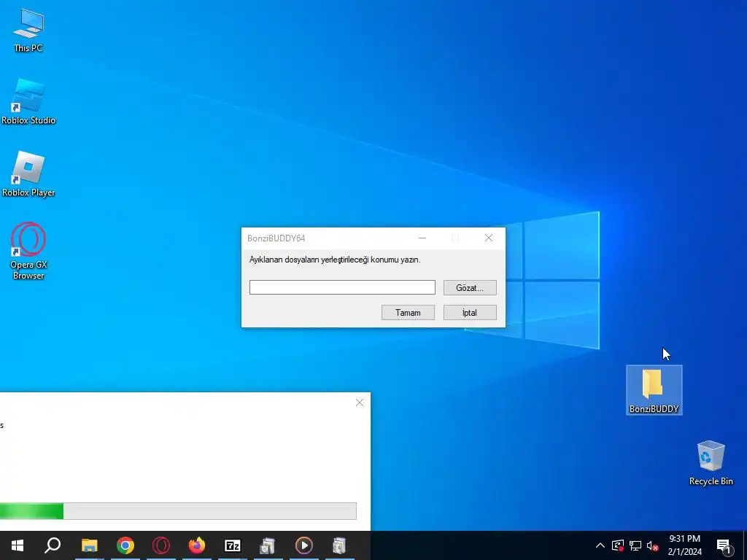This screenshot has height=560, width=747.
Task: Open the Windows Start menu
Action: click(x=18, y=545)
